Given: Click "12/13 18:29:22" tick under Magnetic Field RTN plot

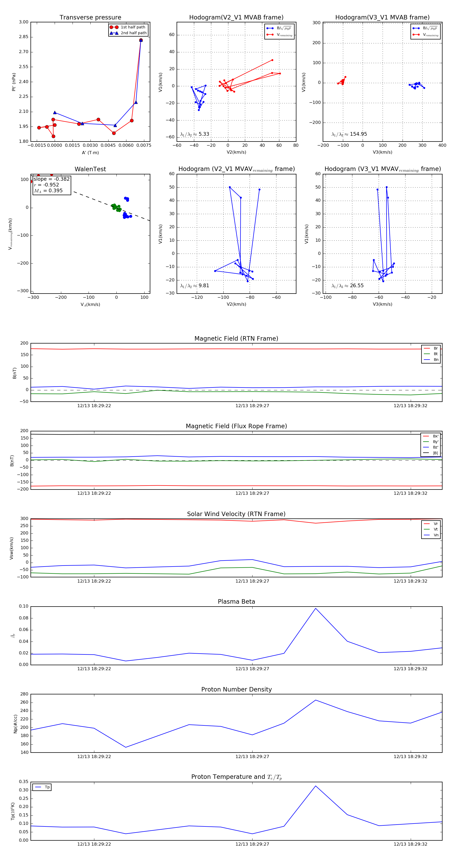Looking at the screenshot, I should [94, 406].
